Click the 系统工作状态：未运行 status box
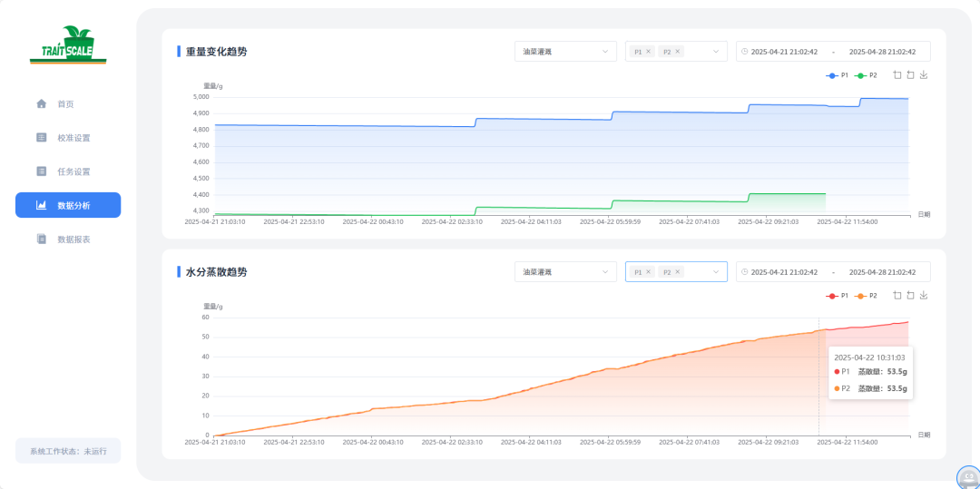 [x=68, y=450]
